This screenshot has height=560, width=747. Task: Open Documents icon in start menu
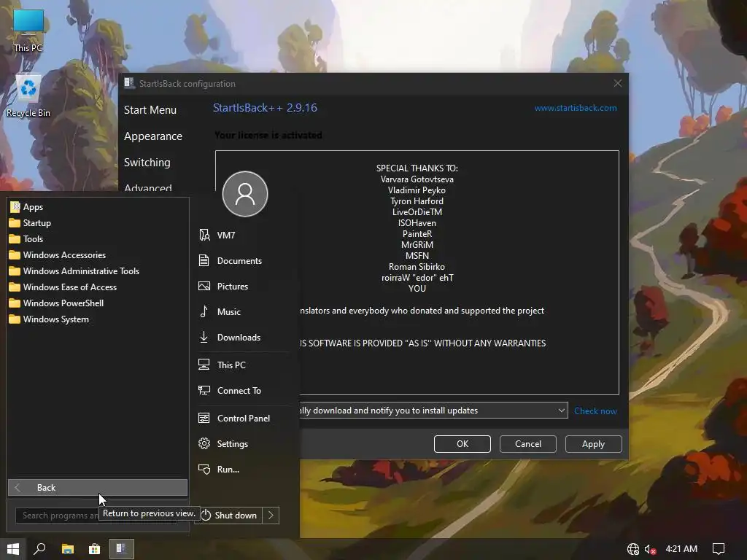point(204,260)
